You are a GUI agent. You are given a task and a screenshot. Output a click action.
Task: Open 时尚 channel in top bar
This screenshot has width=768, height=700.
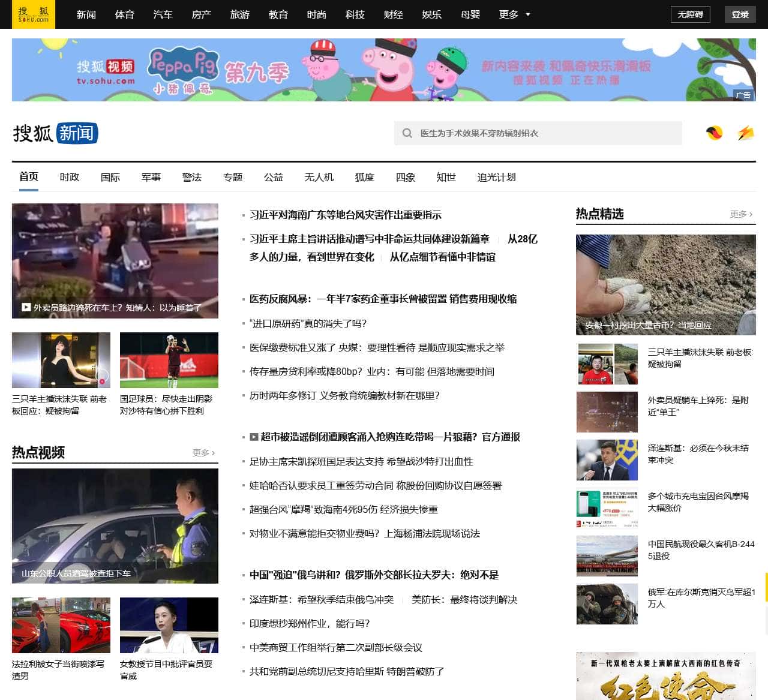point(317,14)
